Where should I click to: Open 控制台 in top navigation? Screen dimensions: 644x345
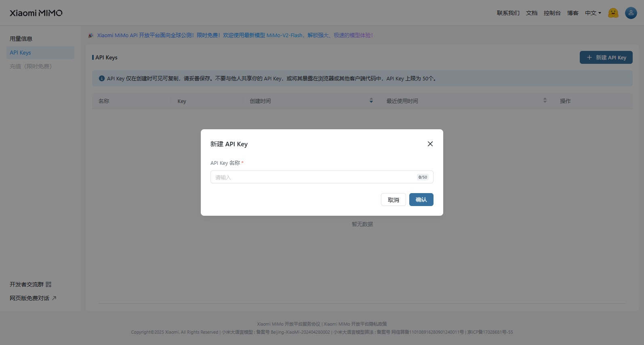pyautogui.click(x=552, y=13)
